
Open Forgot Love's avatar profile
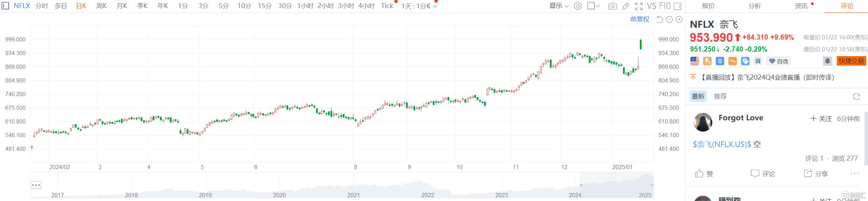(703, 122)
